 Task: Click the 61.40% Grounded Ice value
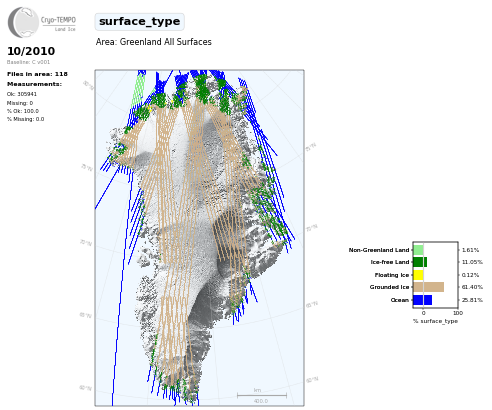472,287
